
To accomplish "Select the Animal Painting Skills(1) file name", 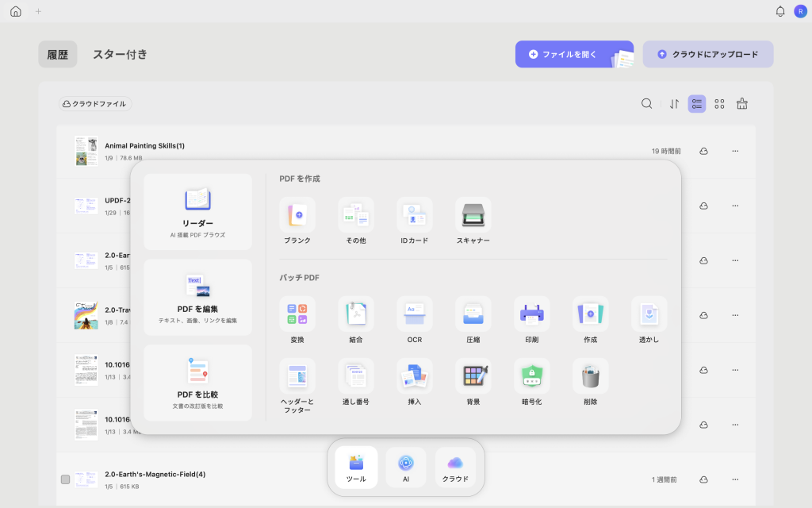I will 144,146.
